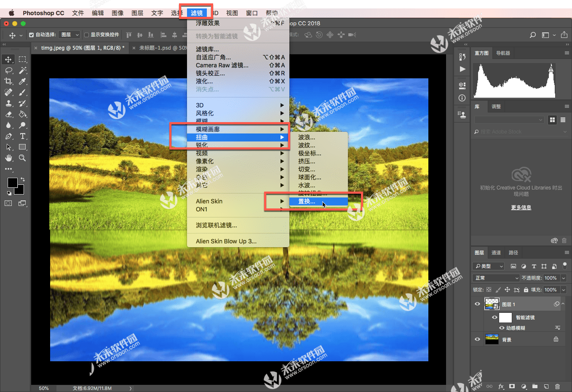
Task: Select the Rectangular Marquee tool
Action: tap(23, 59)
